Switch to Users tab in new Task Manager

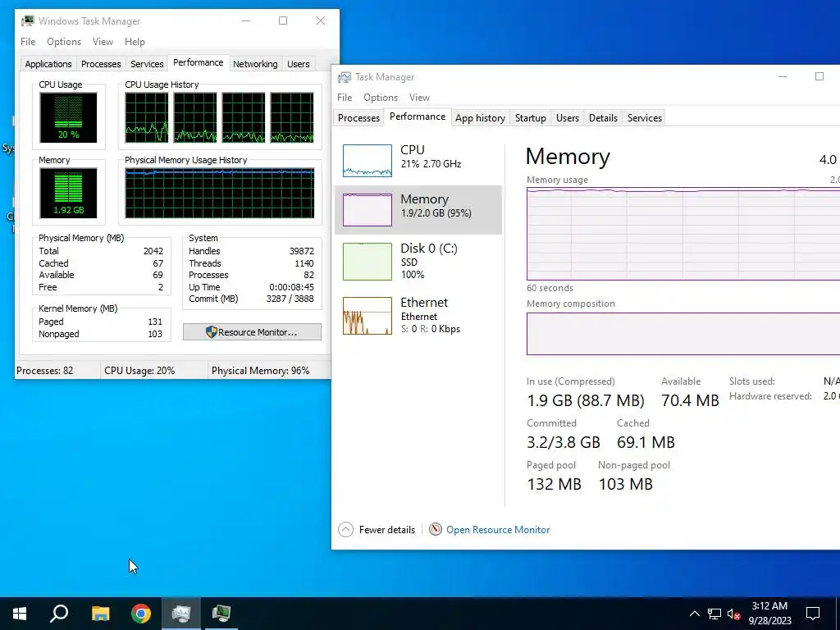[x=568, y=118]
